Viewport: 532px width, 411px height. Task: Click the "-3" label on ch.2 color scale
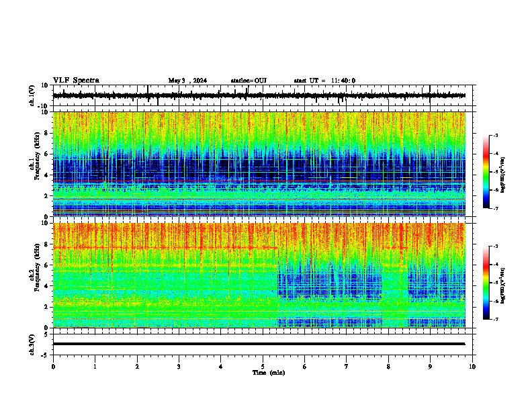click(x=496, y=246)
